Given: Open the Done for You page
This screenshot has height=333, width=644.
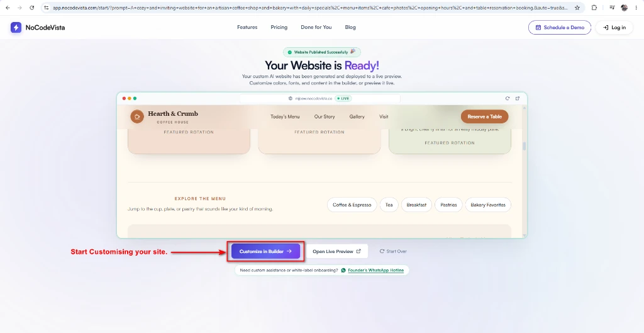Looking at the screenshot, I should click(316, 27).
